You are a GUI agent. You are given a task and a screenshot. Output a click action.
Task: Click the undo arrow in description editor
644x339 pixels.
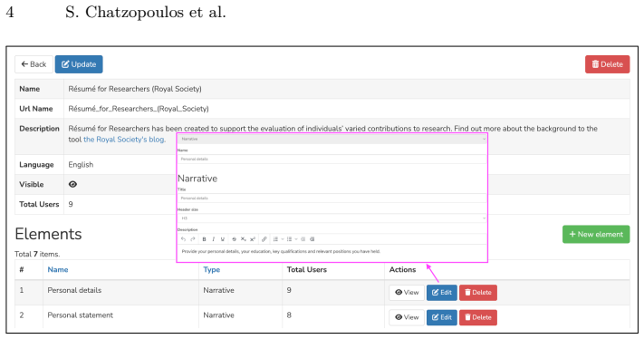[x=183, y=239]
